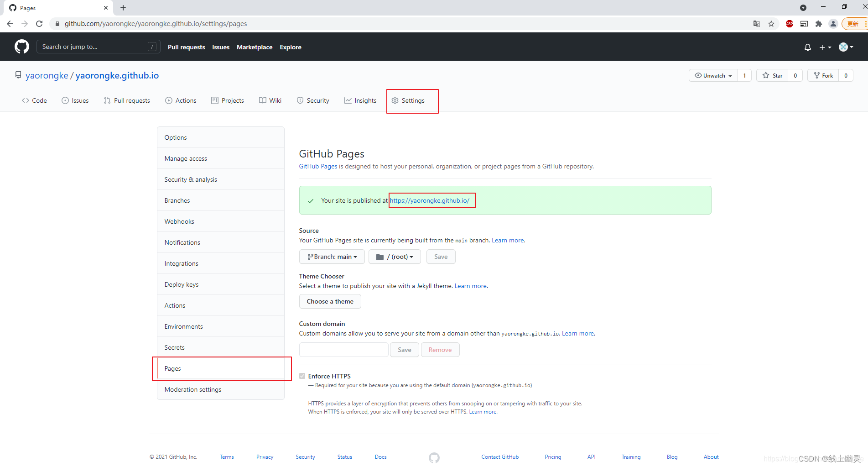The height and width of the screenshot is (467, 868).
Task: Open Integrations settings
Action: 221,263
